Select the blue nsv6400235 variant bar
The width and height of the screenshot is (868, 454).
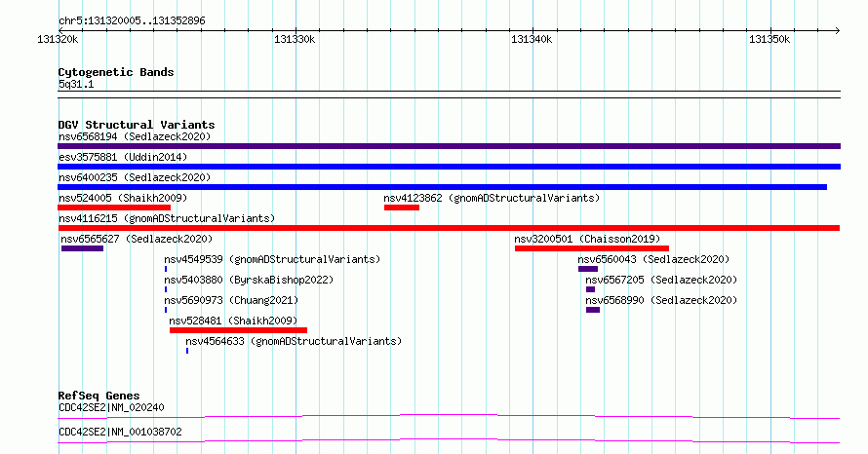pos(443,187)
